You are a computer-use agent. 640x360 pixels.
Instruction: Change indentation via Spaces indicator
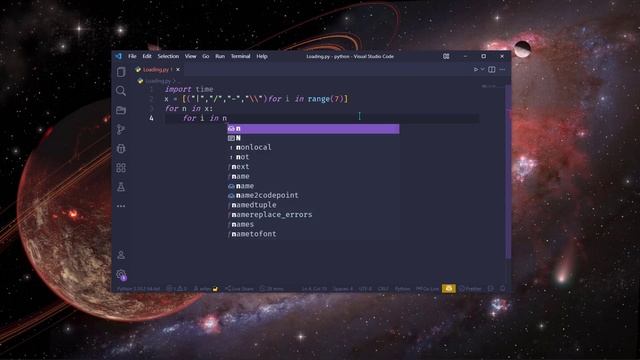pos(343,289)
